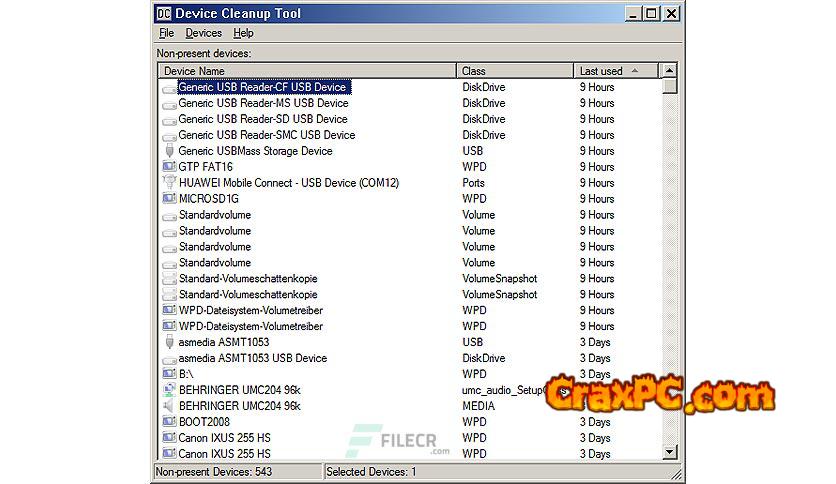Sort by the Class column header
Image resolution: width=836 pixels, height=484 pixels.
(x=515, y=71)
